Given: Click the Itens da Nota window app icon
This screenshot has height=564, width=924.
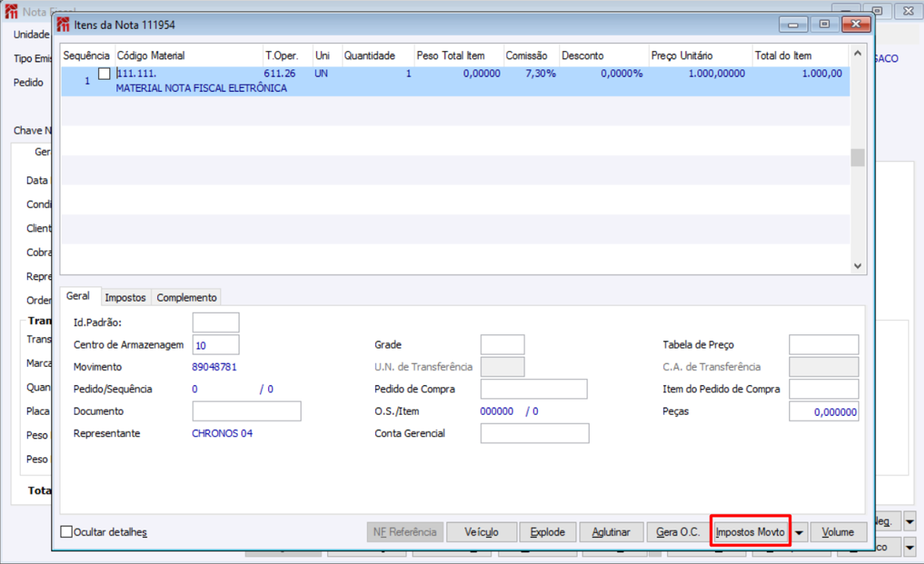Looking at the screenshot, I should 63,25.
